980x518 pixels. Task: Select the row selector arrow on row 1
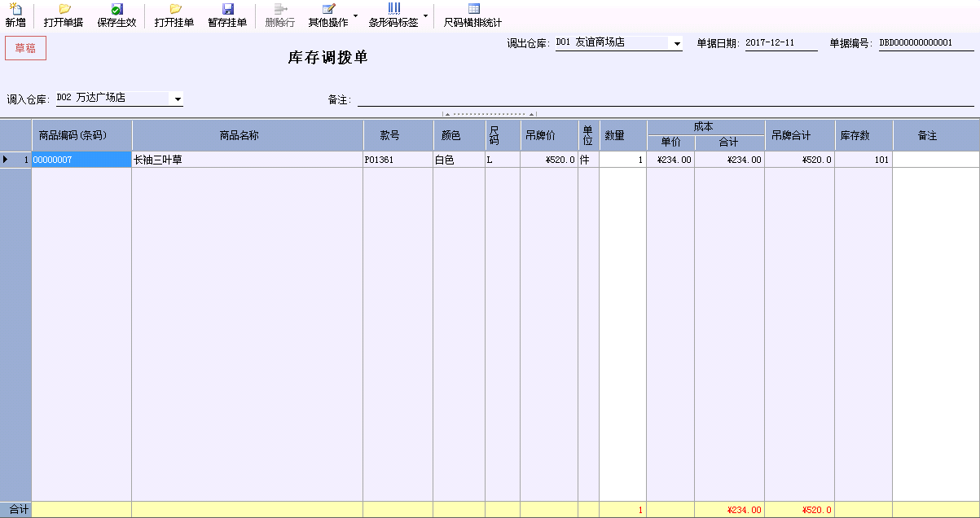tap(6, 160)
